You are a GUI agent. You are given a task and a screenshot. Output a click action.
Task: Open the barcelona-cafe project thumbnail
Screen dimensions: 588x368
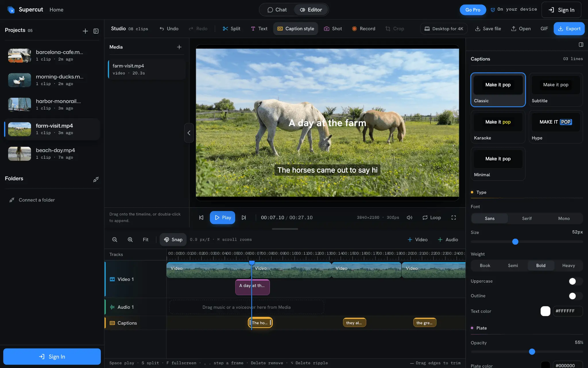[x=20, y=55]
